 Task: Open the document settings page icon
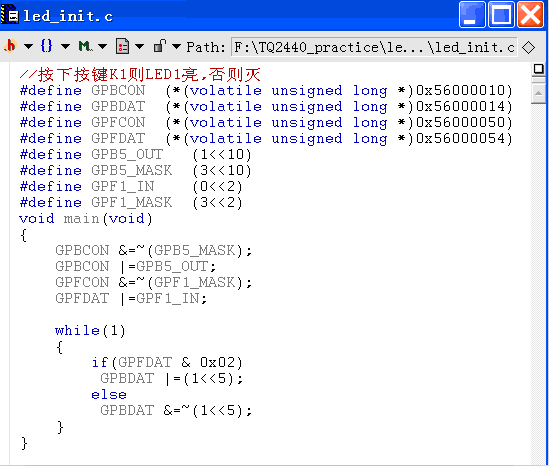123,46
